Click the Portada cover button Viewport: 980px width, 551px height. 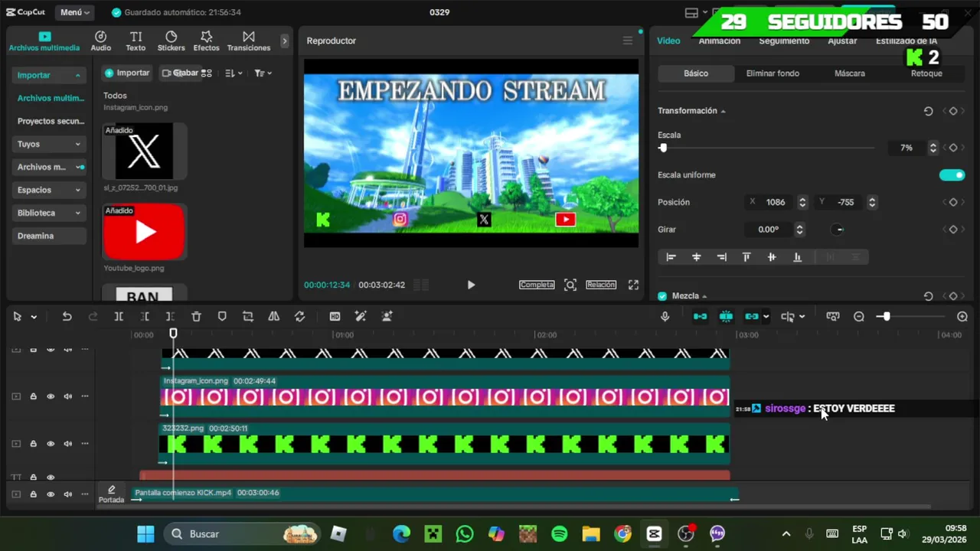coord(111,494)
